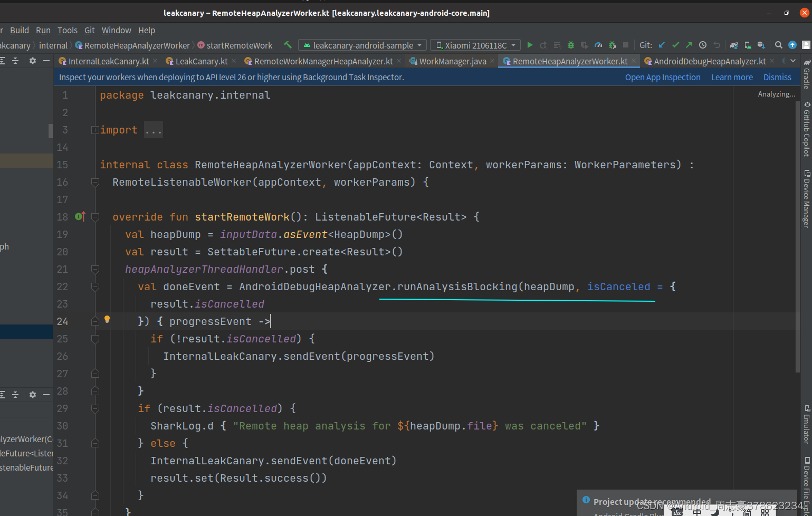Run app with coverage icon
812x516 pixels.
point(585,45)
